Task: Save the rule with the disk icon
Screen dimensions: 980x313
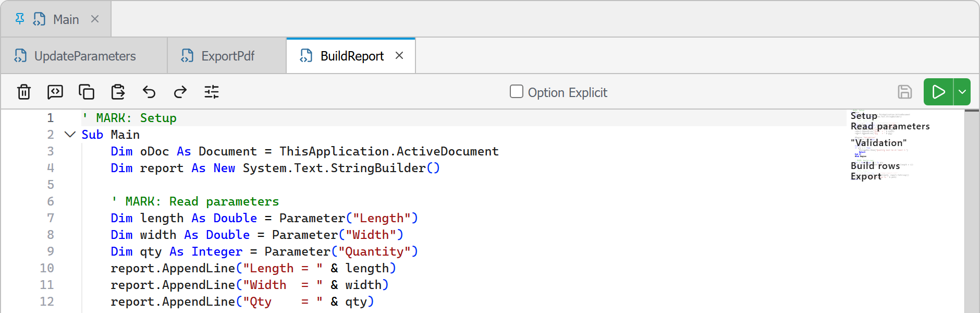Action: pos(905,92)
